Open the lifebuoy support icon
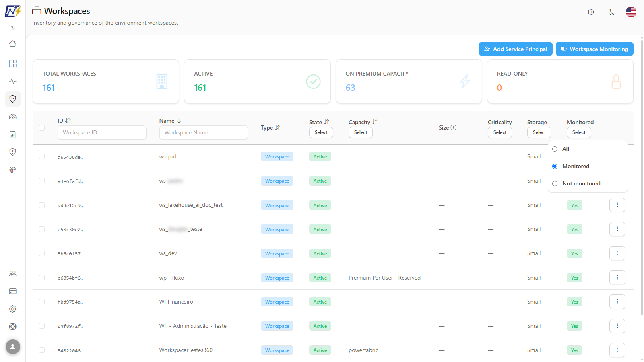Screen dimensions: 644x362 point(13,327)
